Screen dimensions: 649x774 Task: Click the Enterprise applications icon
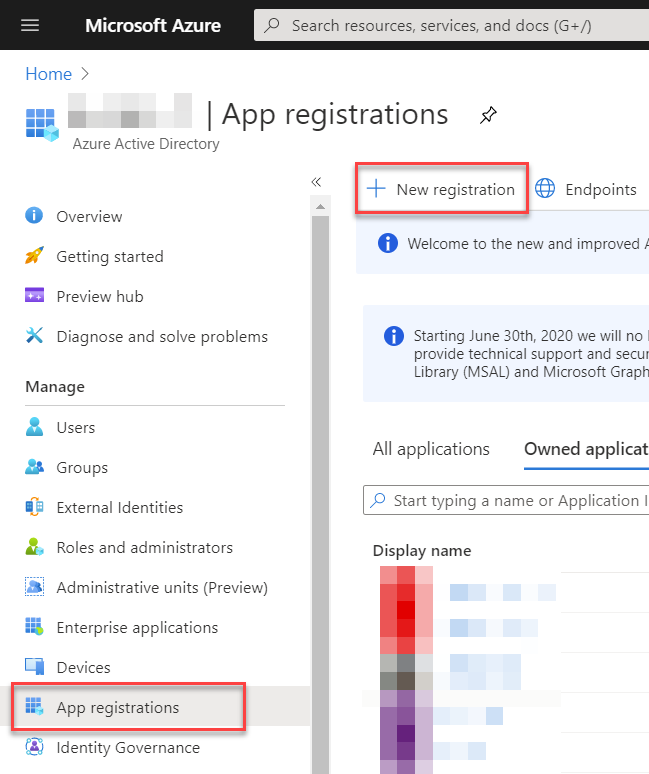[x=34, y=627]
